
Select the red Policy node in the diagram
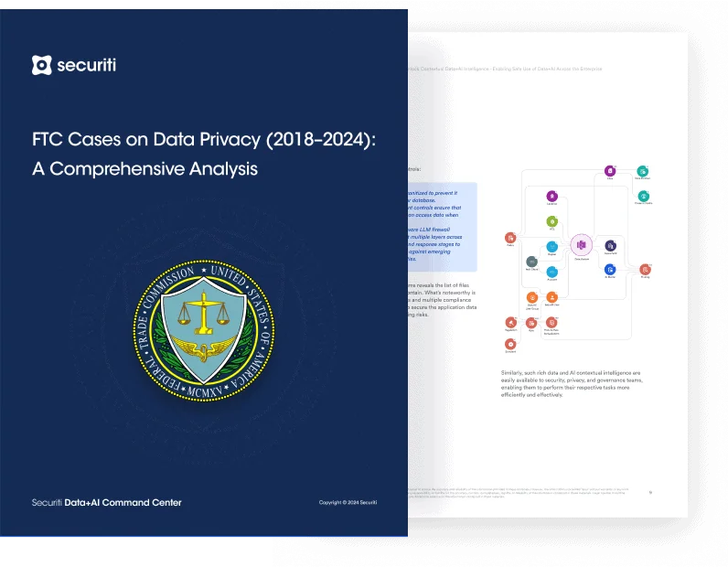click(510, 240)
